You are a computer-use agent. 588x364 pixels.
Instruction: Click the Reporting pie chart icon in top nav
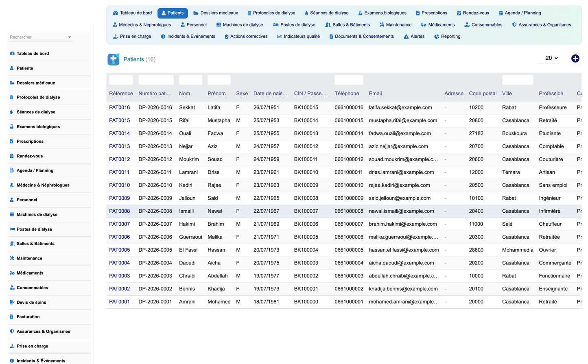(437, 37)
